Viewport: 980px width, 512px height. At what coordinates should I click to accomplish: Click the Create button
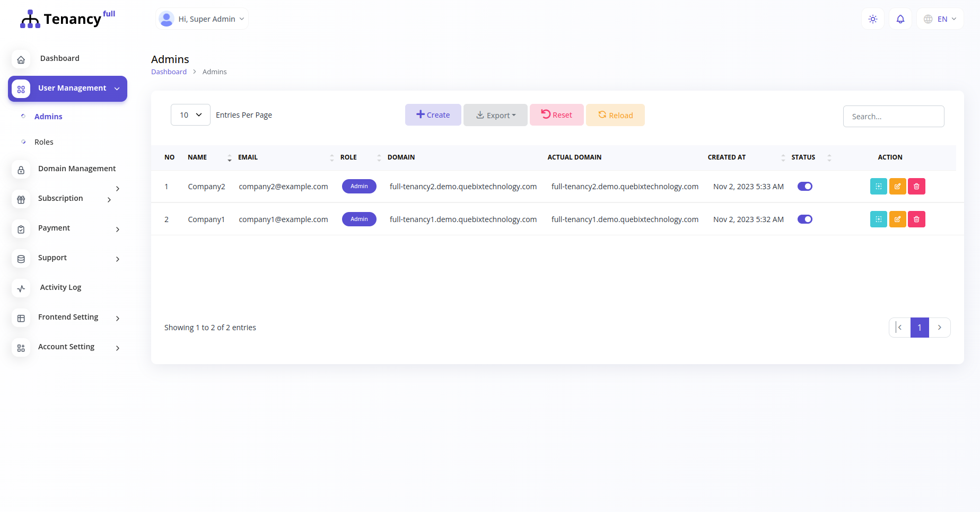click(x=433, y=114)
